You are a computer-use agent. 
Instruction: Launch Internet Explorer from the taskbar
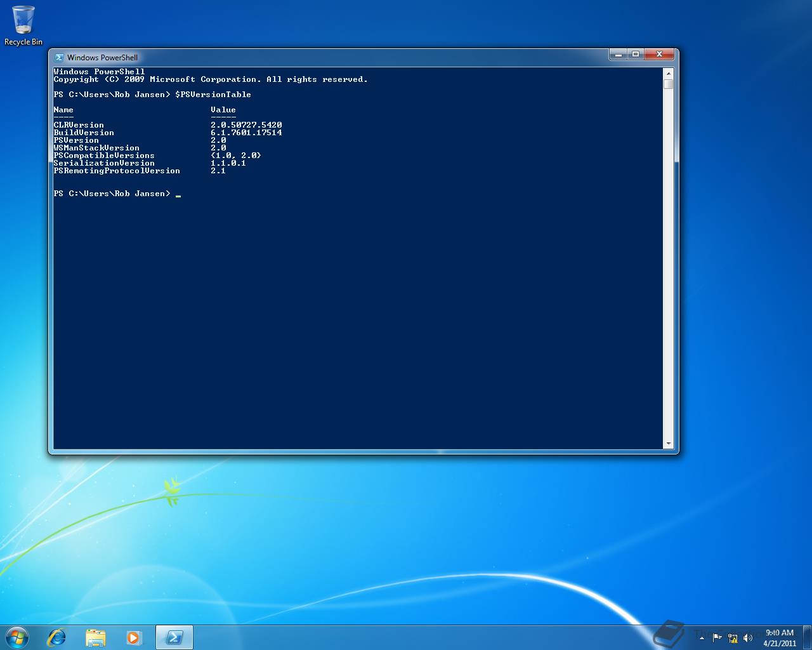pyautogui.click(x=57, y=637)
